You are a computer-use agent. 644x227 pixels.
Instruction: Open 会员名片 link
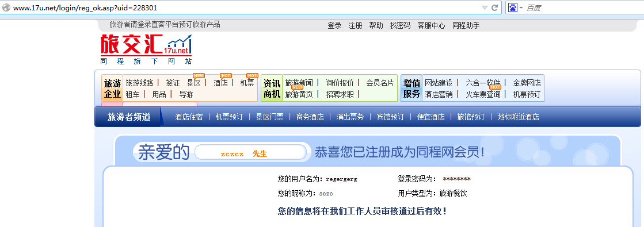380,83
